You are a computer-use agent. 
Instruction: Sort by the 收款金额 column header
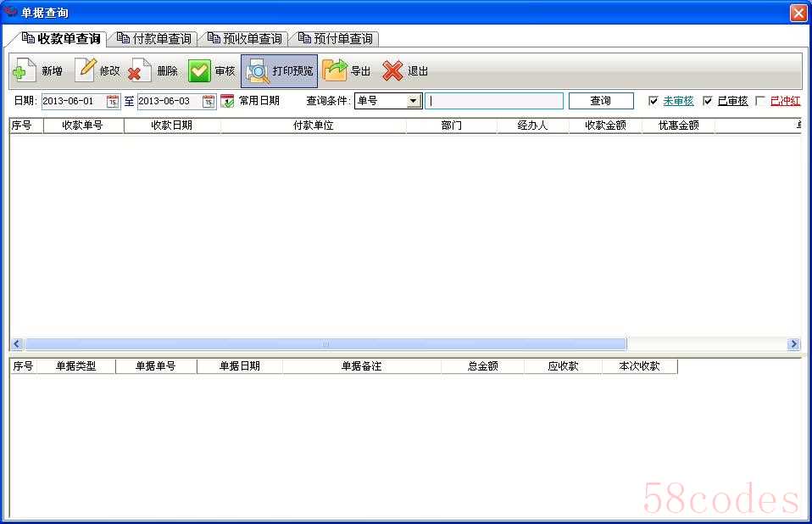(605, 125)
